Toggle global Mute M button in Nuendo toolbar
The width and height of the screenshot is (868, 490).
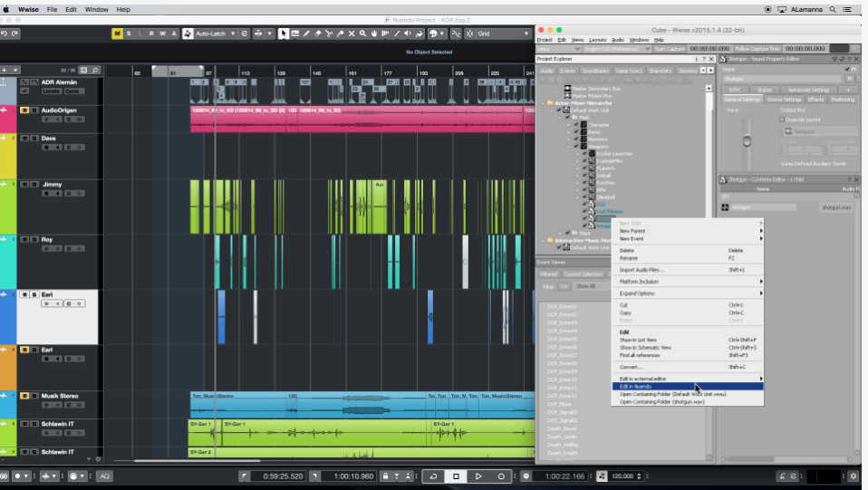[117, 34]
